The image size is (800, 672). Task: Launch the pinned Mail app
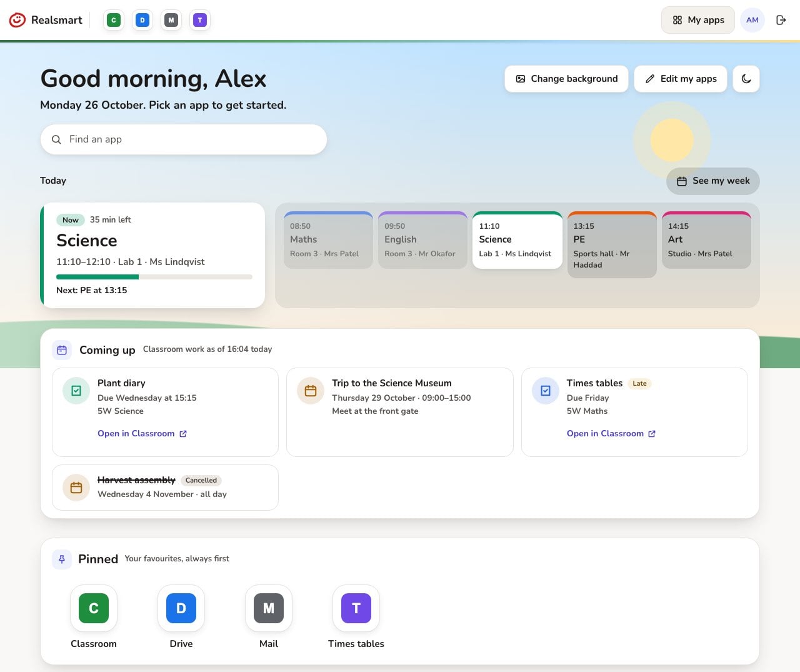[269, 618]
